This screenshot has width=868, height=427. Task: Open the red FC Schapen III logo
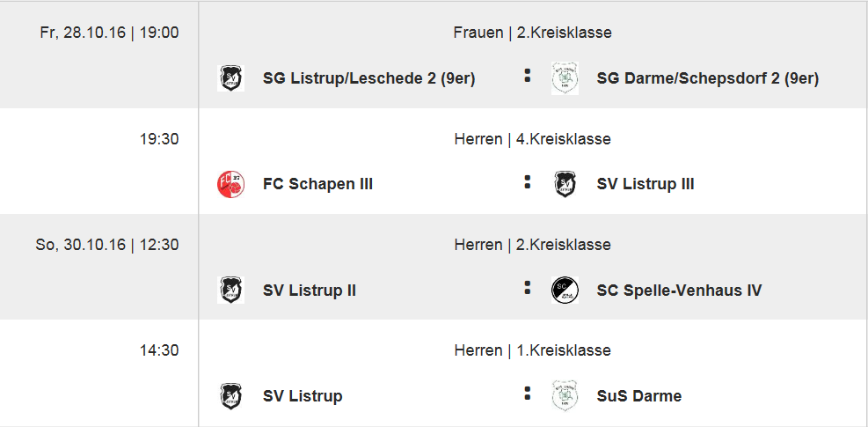230,184
